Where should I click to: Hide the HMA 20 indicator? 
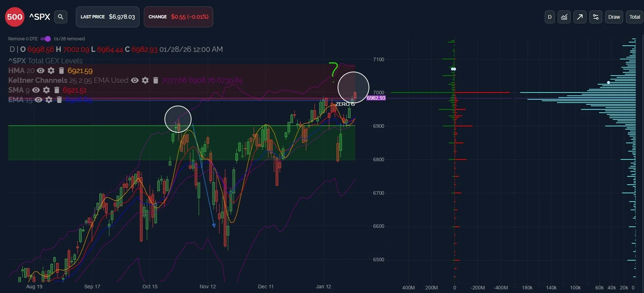click(41, 71)
